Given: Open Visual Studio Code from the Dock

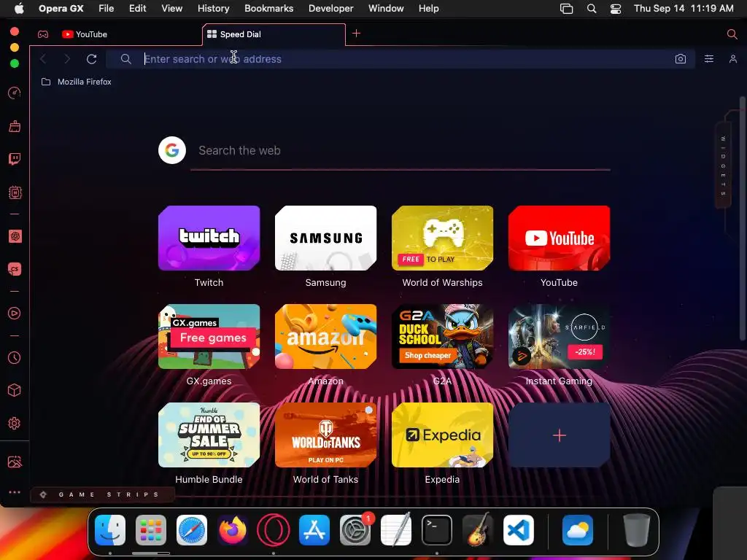Looking at the screenshot, I should (519, 530).
